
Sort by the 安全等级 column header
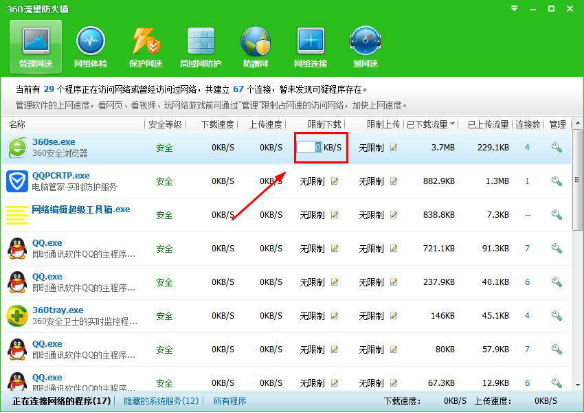pyautogui.click(x=165, y=124)
